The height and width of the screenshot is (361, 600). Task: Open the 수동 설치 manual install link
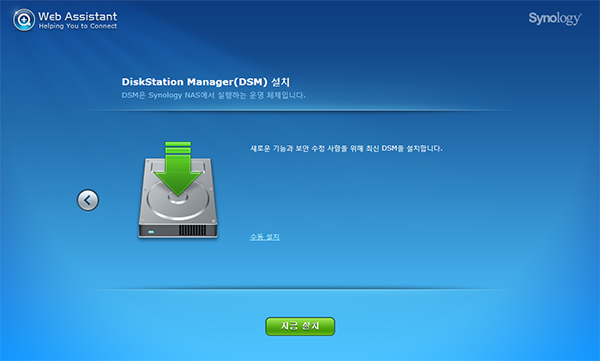[265, 237]
